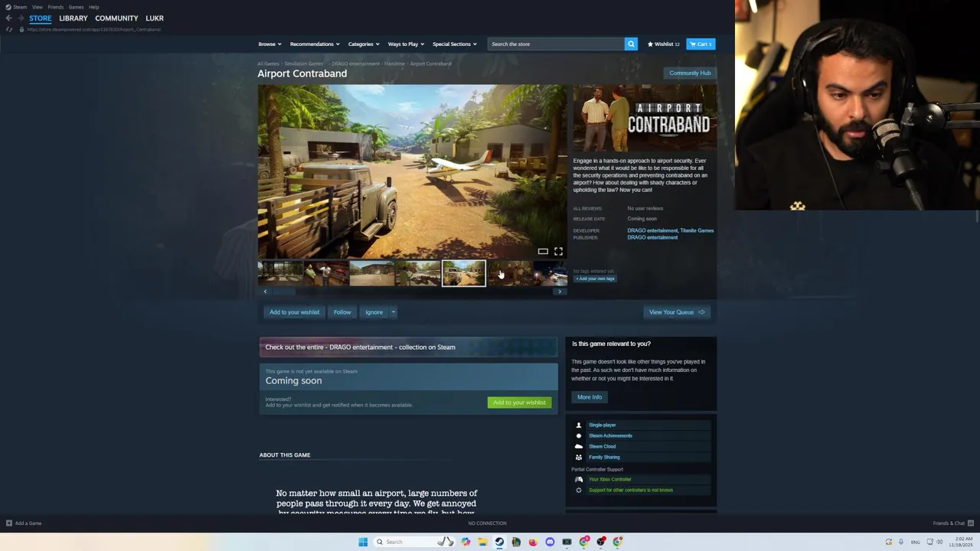The image size is (980, 551).
Task: Open the LUKR profile tab
Action: tap(155, 18)
